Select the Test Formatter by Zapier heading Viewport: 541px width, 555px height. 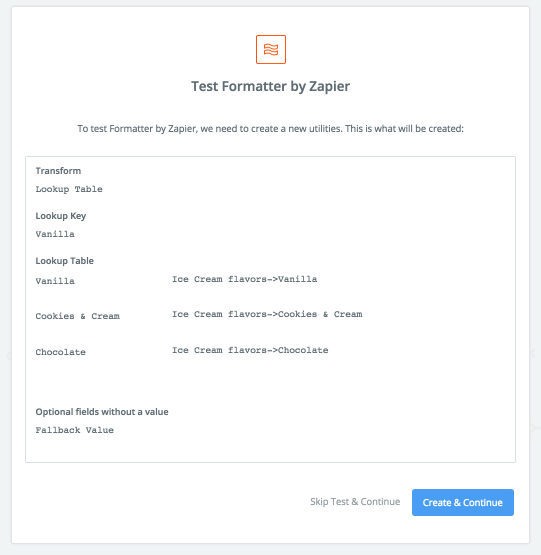tap(270, 86)
